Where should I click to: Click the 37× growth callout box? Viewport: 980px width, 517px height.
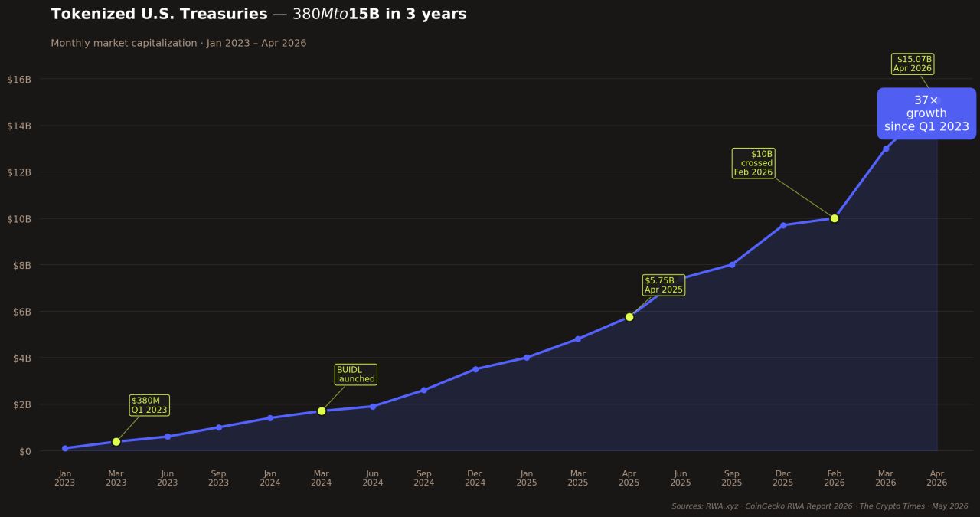pos(926,113)
